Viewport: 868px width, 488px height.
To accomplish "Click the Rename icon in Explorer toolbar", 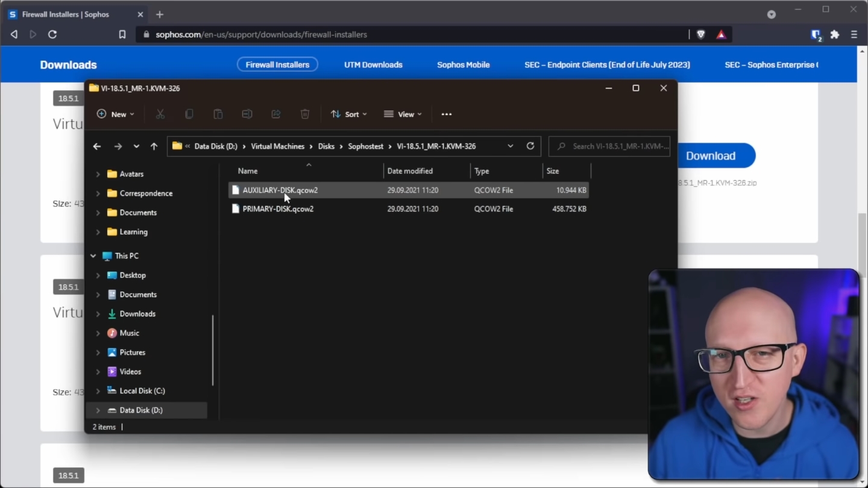I will (x=247, y=114).
